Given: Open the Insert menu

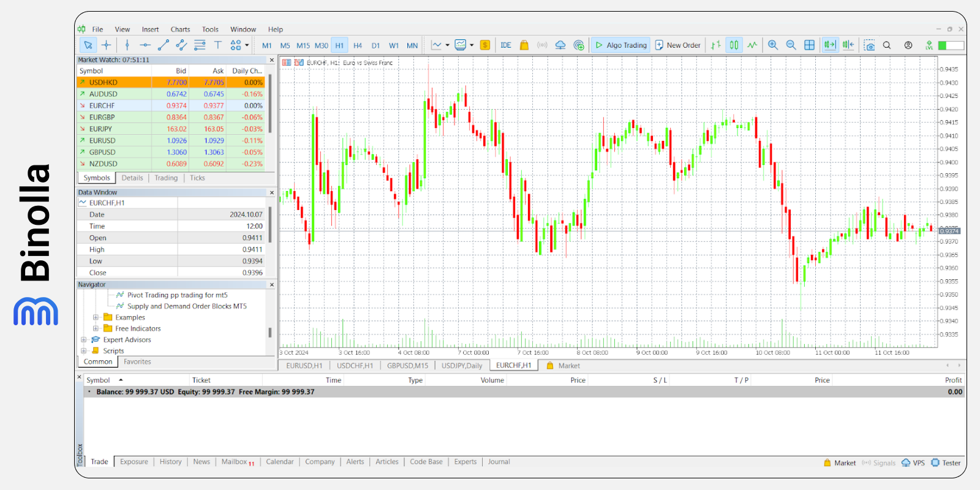Looking at the screenshot, I should 150,29.
